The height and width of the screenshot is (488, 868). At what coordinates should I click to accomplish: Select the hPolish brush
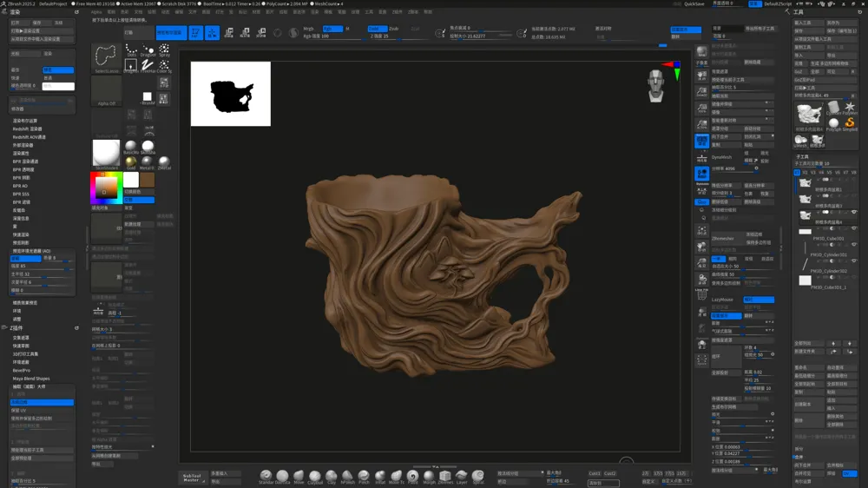348,476
